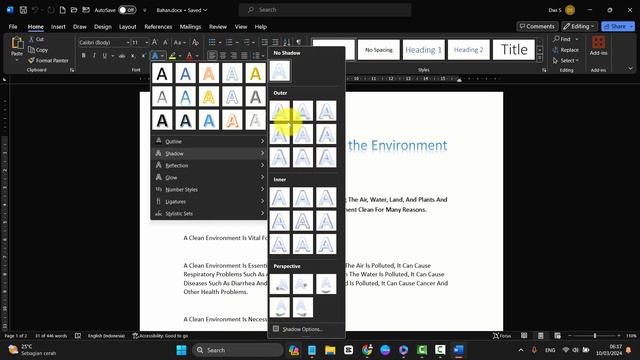Open the Font name combo box
The height and width of the screenshot is (360, 640).
[x=104, y=42]
